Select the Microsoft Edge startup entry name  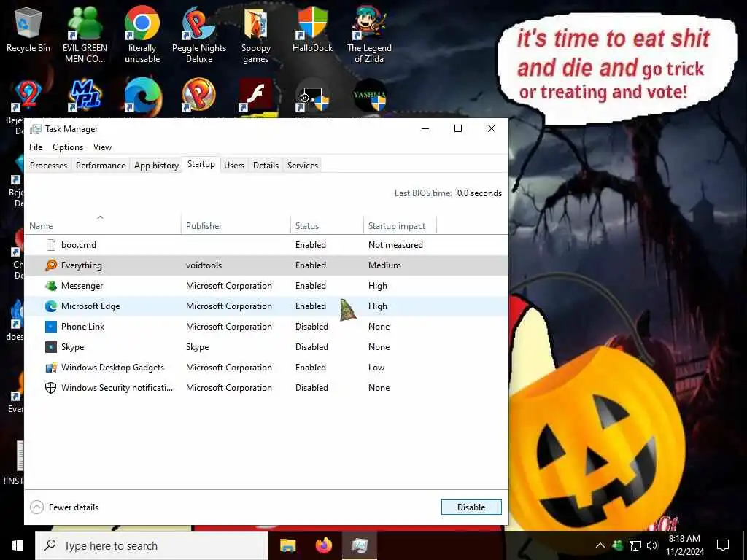(90, 306)
